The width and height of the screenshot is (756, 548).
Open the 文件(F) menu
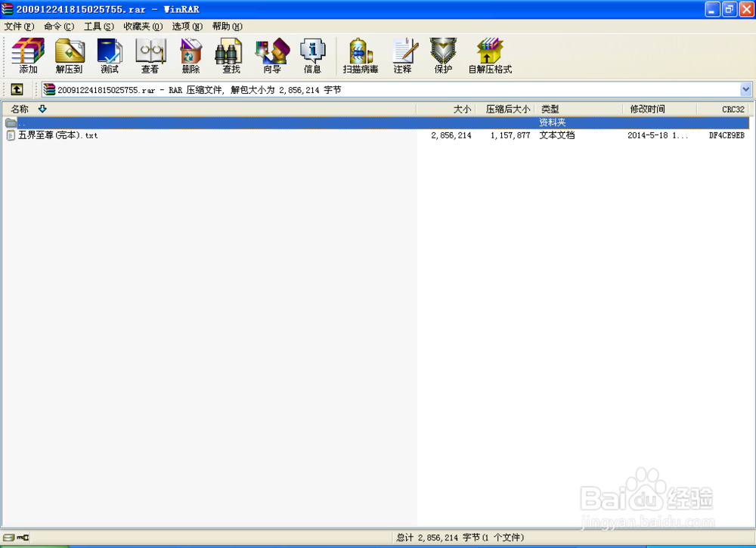(x=20, y=26)
